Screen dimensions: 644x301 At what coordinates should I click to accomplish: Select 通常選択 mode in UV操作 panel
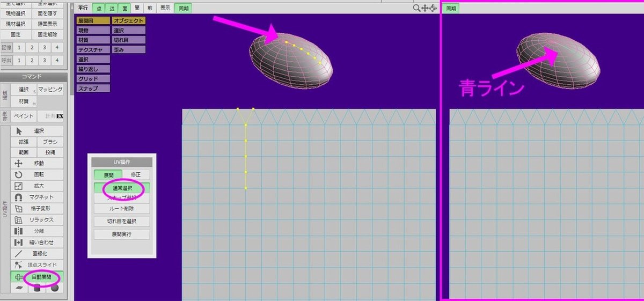pos(122,188)
